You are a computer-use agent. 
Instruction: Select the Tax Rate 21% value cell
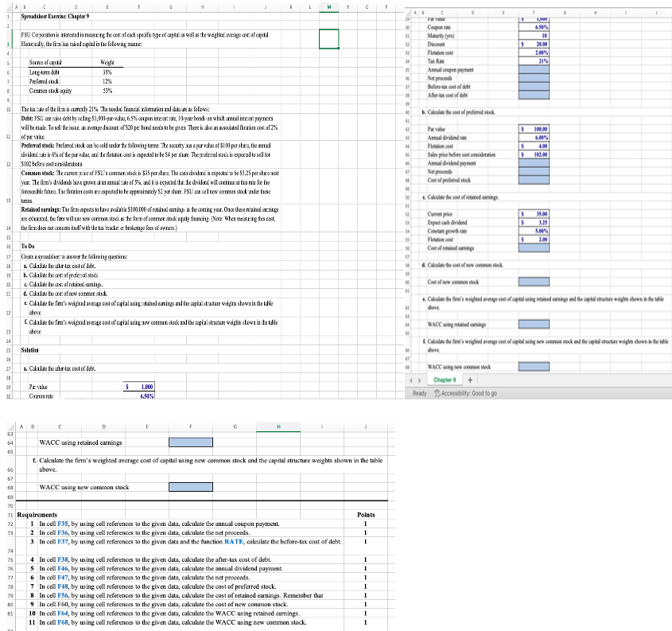tap(534, 60)
